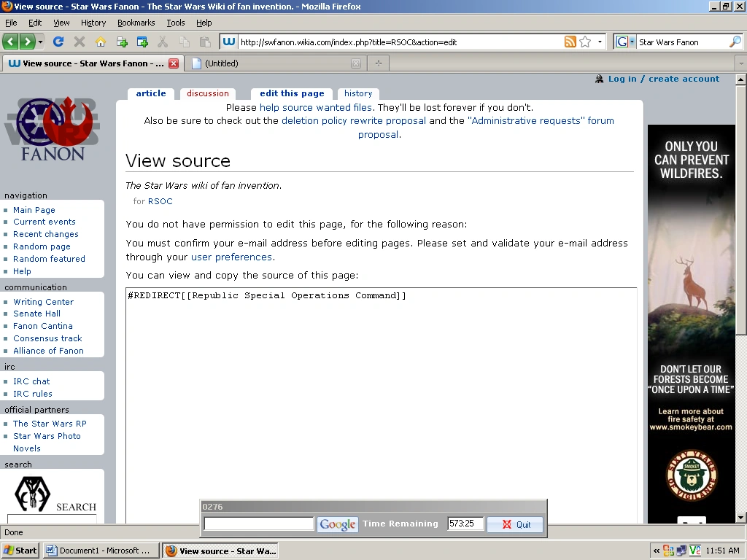The width and height of the screenshot is (747, 560).
Task: Subscribe via the orange RSS feed icon
Action: (570, 42)
